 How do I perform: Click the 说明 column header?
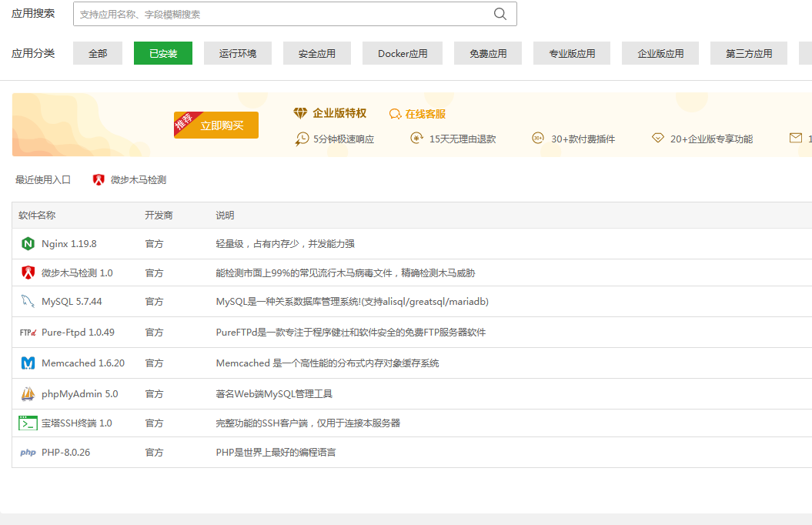(x=225, y=215)
